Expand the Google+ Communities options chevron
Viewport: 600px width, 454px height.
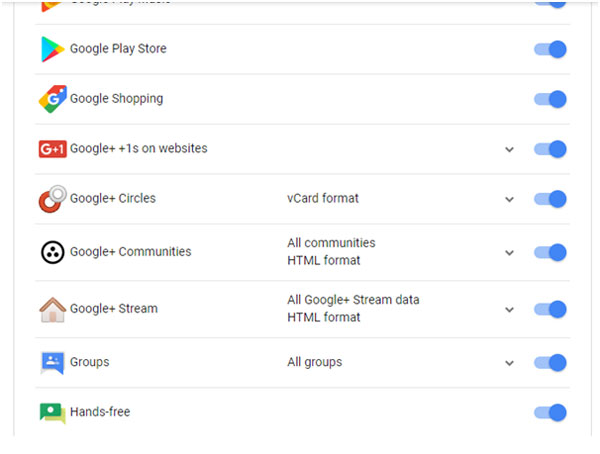click(509, 253)
